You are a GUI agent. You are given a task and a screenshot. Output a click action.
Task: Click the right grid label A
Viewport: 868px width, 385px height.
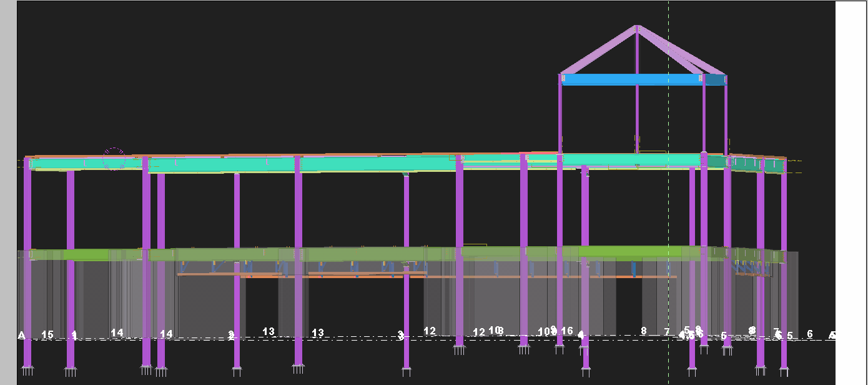(x=831, y=336)
